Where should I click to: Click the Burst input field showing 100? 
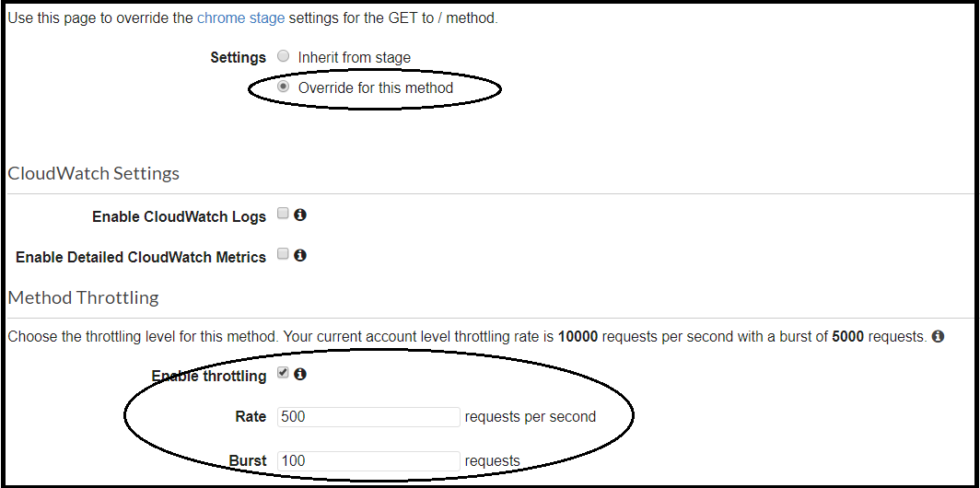pyautogui.click(x=367, y=460)
